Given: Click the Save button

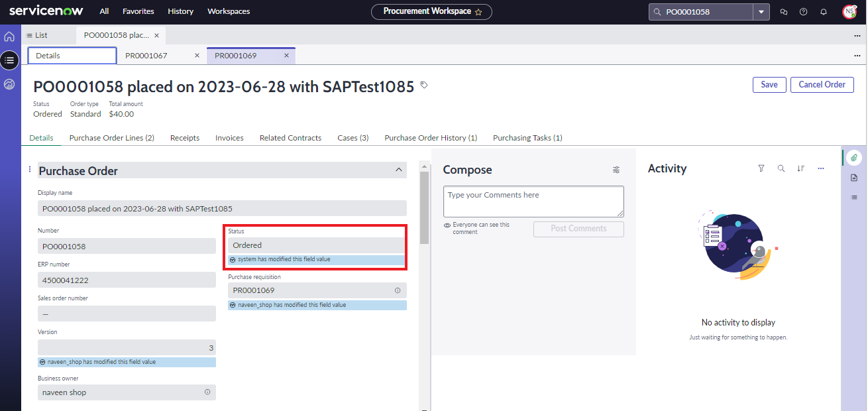Looking at the screenshot, I should (x=769, y=84).
